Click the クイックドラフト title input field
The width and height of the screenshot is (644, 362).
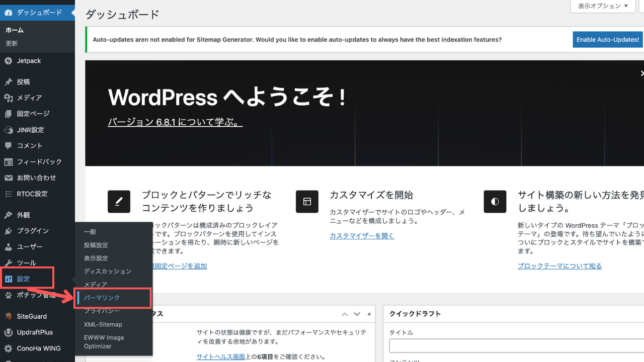click(516, 346)
